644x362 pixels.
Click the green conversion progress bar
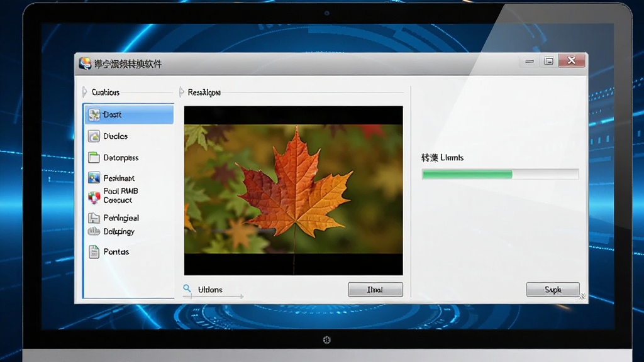click(x=500, y=175)
